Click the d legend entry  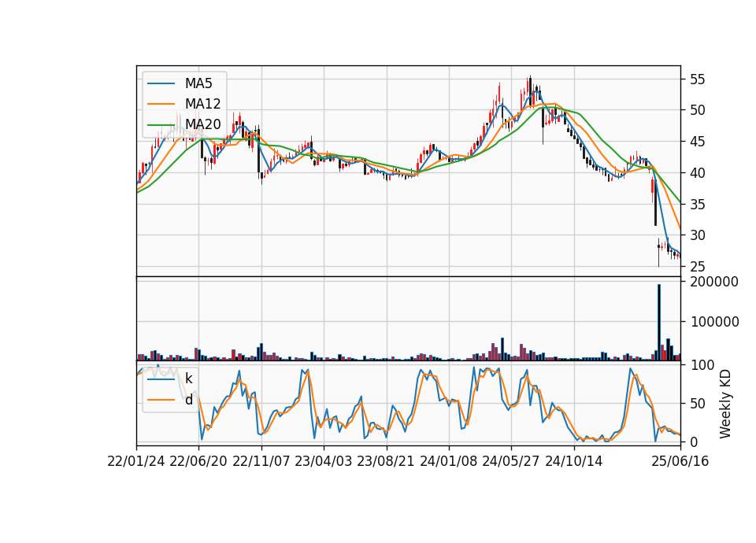pyautogui.click(x=170, y=400)
